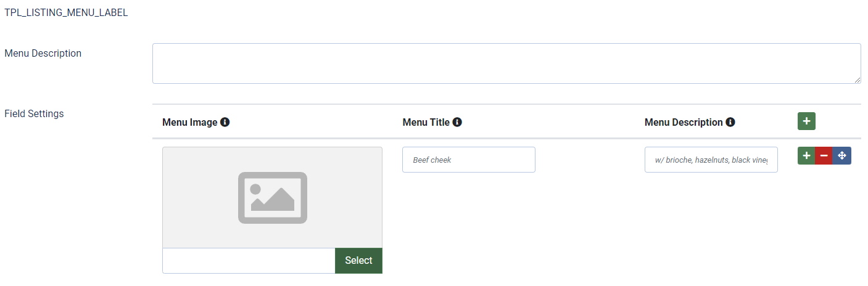
Task: Click the text area resize handle
Action: pos(858,80)
